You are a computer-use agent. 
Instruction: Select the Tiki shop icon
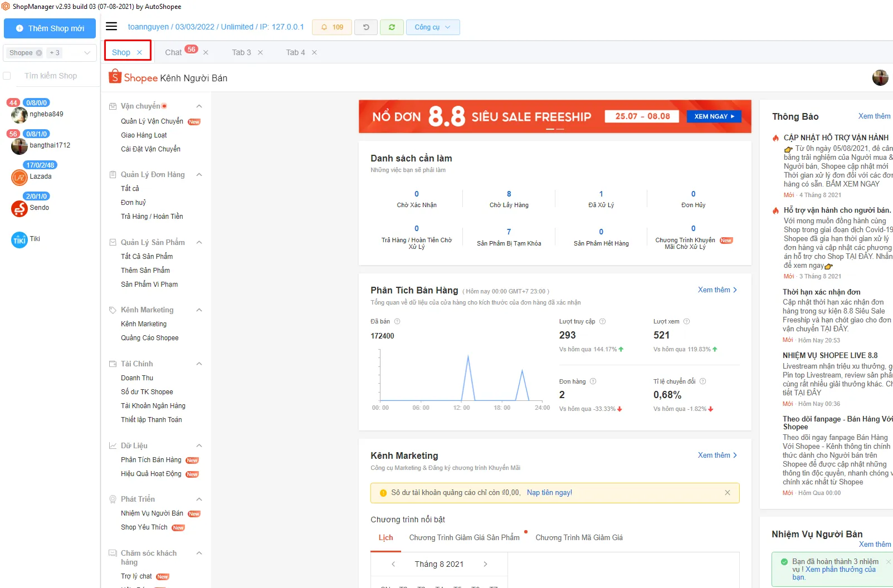[19, 240]
